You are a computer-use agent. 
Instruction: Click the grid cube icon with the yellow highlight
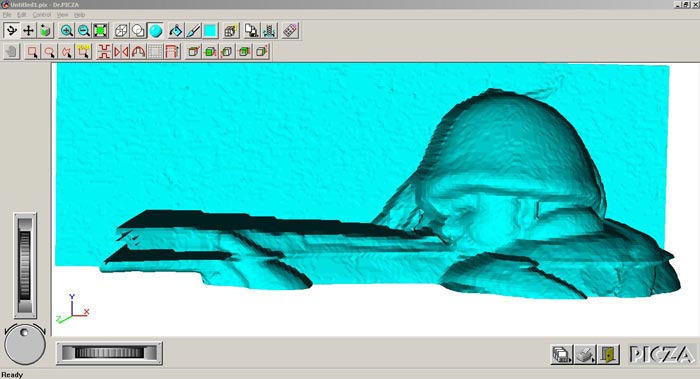click(230, 30)
